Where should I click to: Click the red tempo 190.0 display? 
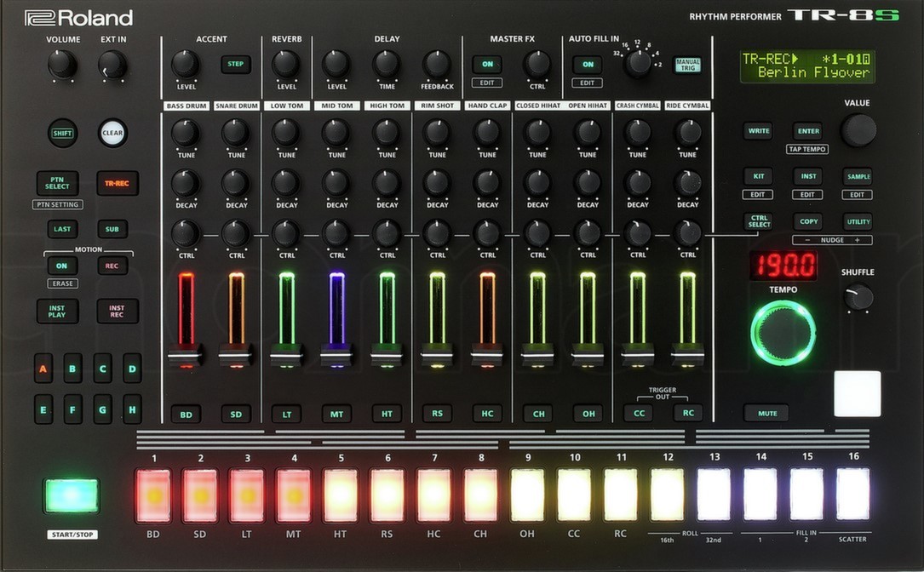[x=783, y=266]
